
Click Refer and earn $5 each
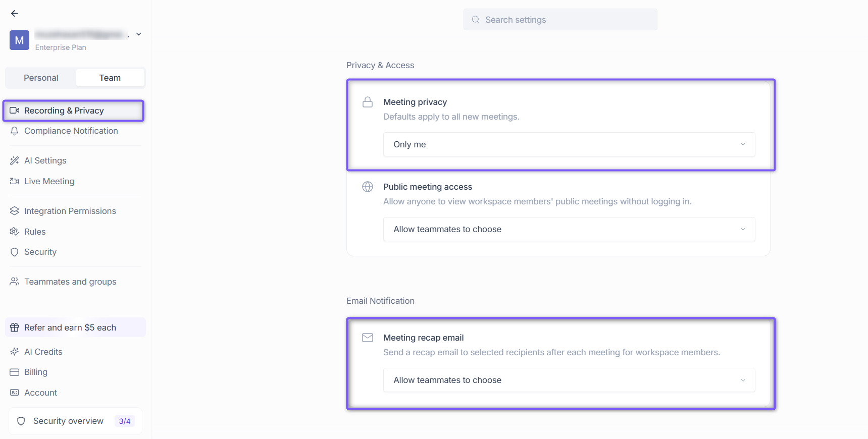[75, 327]
